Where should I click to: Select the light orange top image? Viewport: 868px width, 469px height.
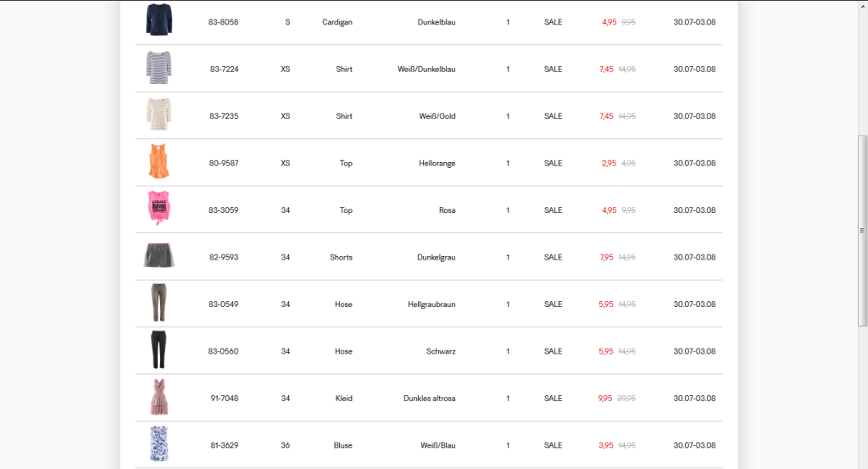click(158, 162)
